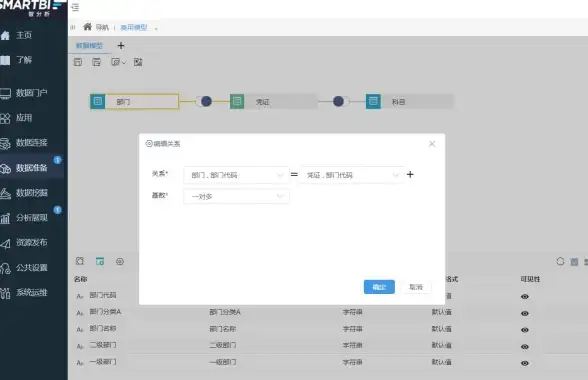This screenshot has height=380, width=588.
Task: Select the 部门代码 field name
Action: click(x=103, y=295)
